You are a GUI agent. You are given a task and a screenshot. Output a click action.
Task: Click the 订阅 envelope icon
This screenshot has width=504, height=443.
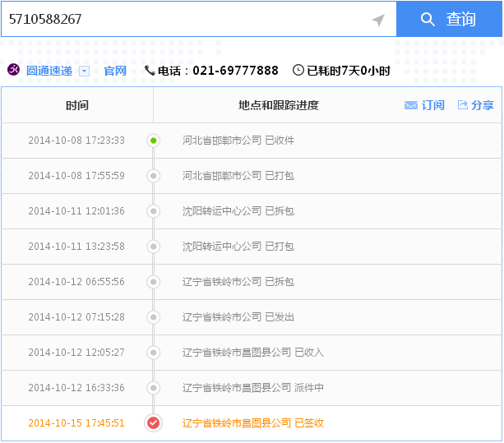click(410, 105)
